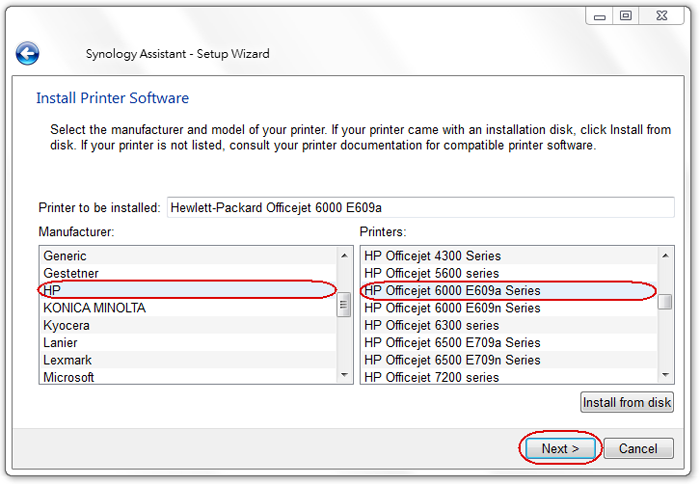Click Install from disk button
Image resolution: width=700 pixels, height=484 pixels.
627,403
